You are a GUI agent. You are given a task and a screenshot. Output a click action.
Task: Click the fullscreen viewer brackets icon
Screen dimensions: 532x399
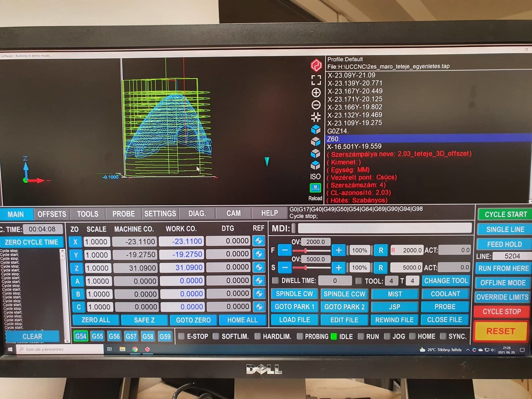[316, 80]
